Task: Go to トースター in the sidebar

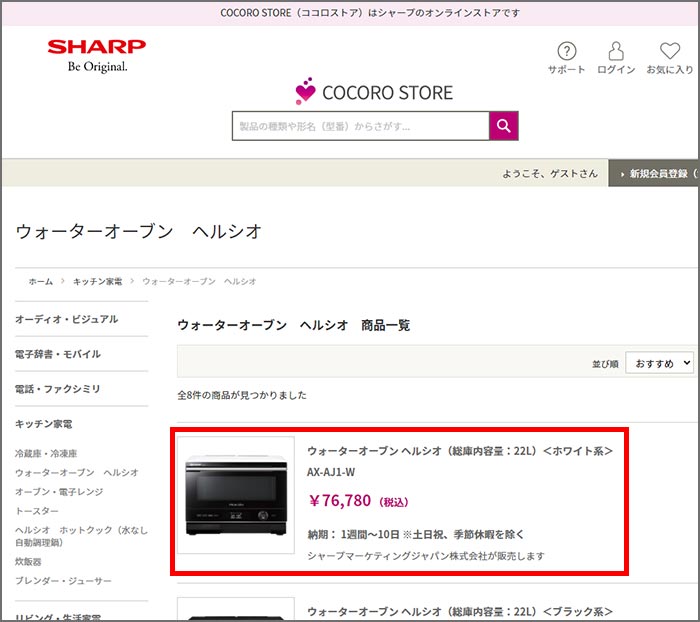Action: pos(37,510)
